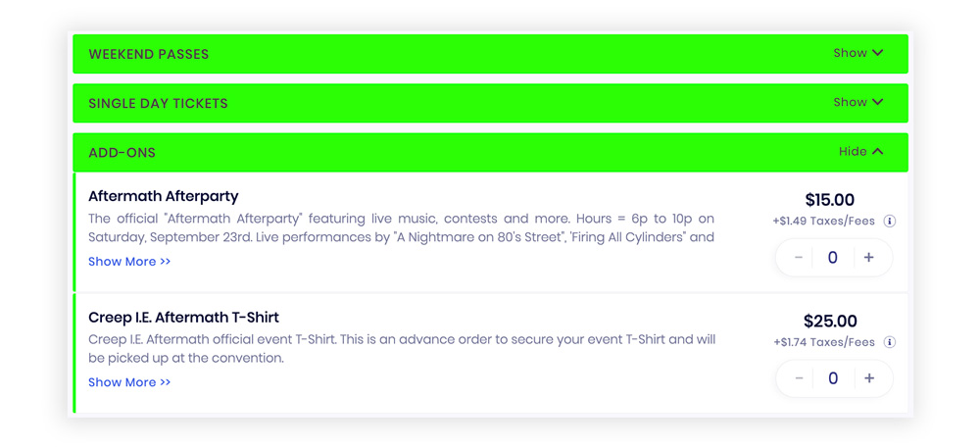Open Show More for T-Shirt description
The height and width of the screenshot is (448, 980).
(129, 382)
